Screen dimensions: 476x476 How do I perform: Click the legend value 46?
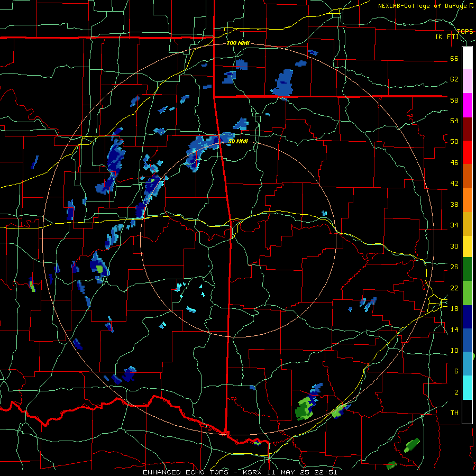(454, 163)
